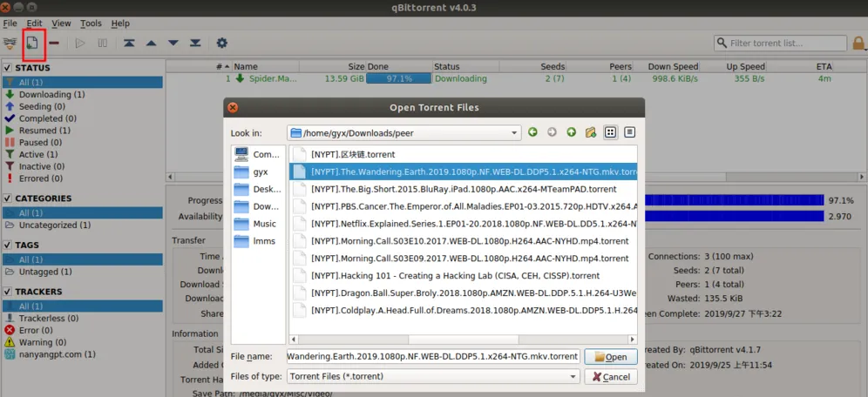Select the Completed (0) status filter
This screenshot has height=397, width=868.
pyautogui.click(x=83, y=118)
